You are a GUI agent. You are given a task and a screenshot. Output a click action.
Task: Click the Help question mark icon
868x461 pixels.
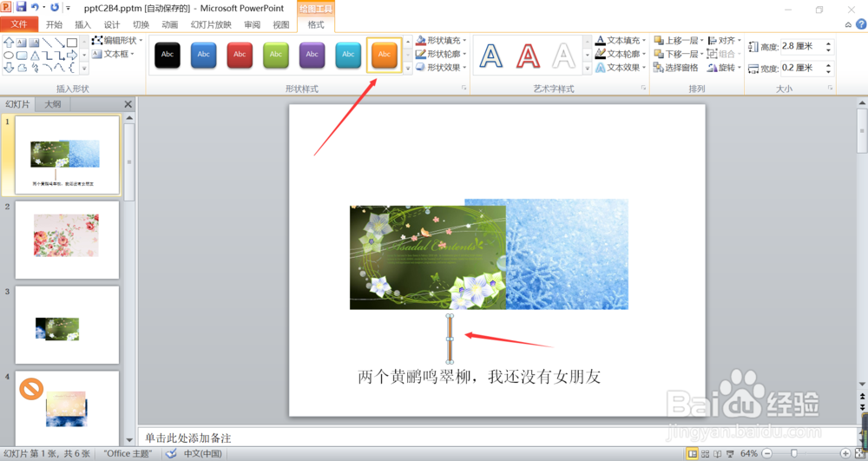861,24
